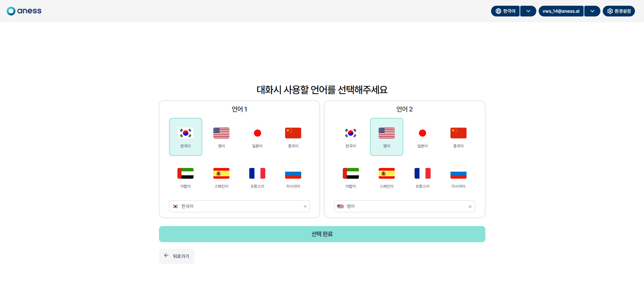Open the 한국어 language dropdown arrow
The image size is (644, 306).
click(x=528, y=11)
